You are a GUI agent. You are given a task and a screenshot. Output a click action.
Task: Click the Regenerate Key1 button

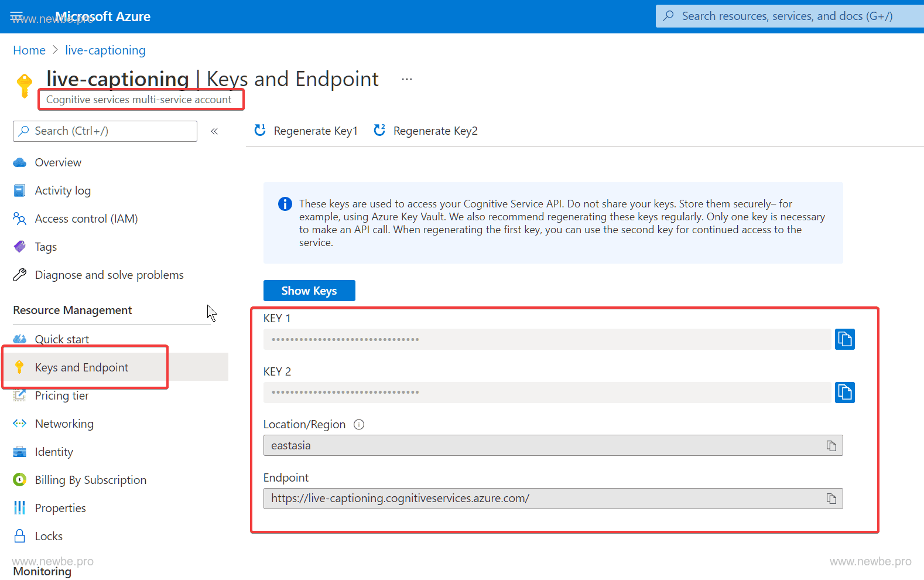click(x=306, y=131)
